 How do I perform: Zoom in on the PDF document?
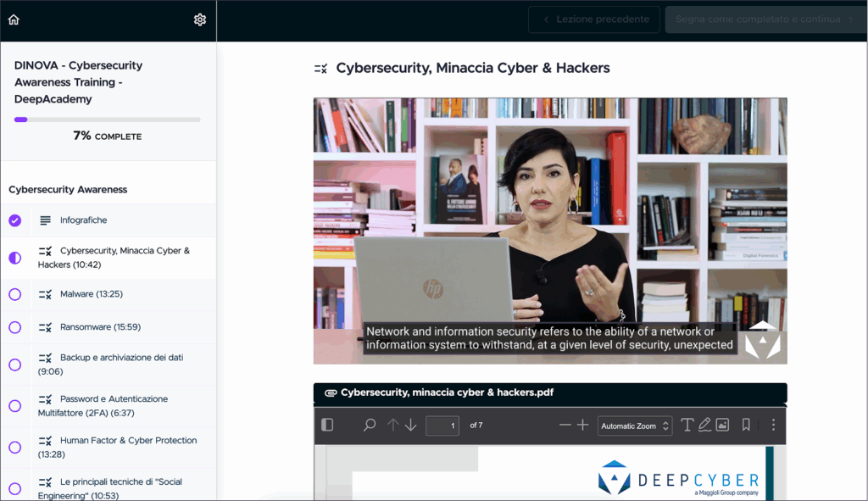click(583, 425)
